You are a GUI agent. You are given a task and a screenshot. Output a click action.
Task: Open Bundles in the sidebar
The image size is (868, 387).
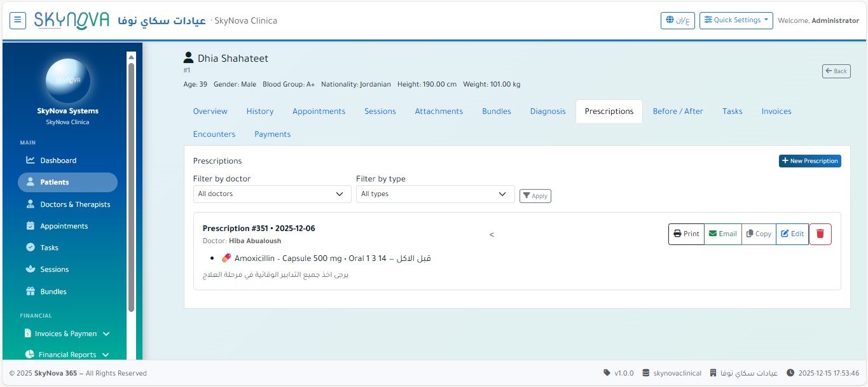pos(53,292)
